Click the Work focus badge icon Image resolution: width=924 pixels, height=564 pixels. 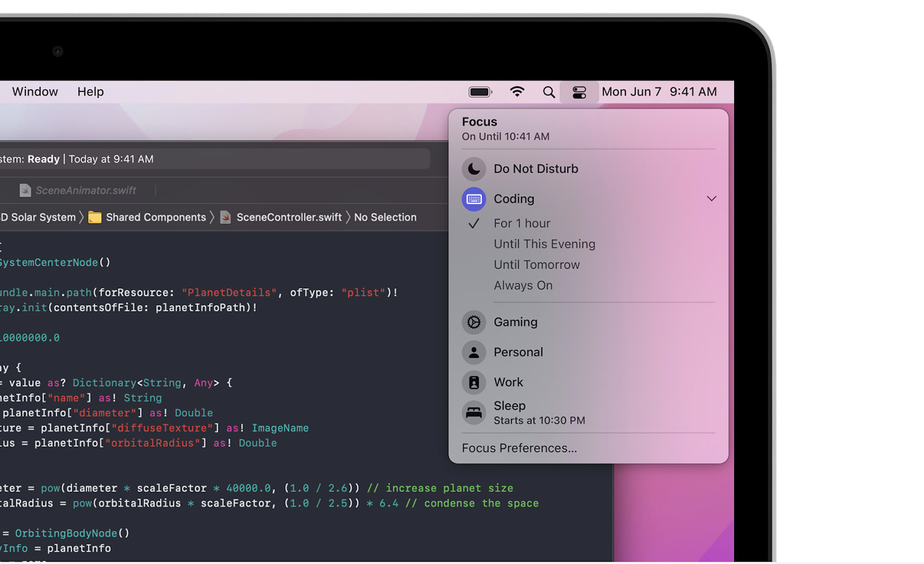[474, 382]
